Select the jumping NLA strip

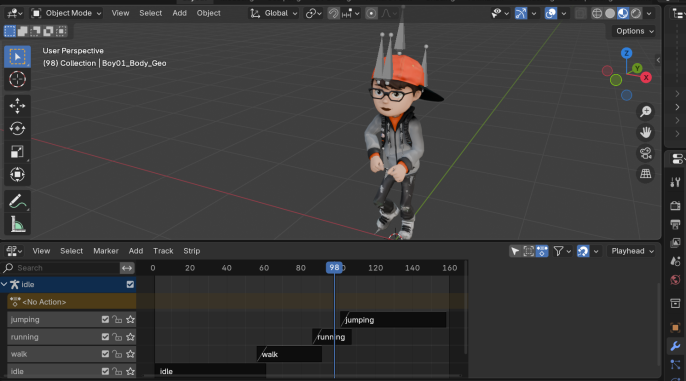coord(393,320)
